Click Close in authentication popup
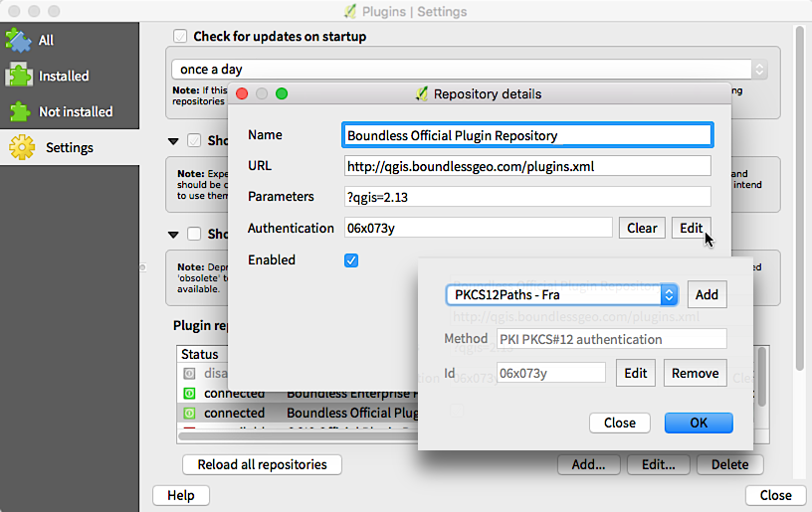The image size is (812, 512). point(619,424)
